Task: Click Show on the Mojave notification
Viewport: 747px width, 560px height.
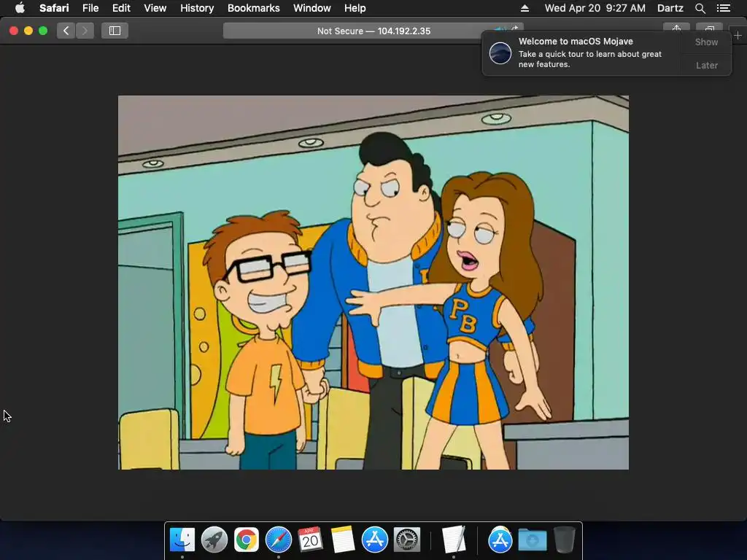Action: 706,42
